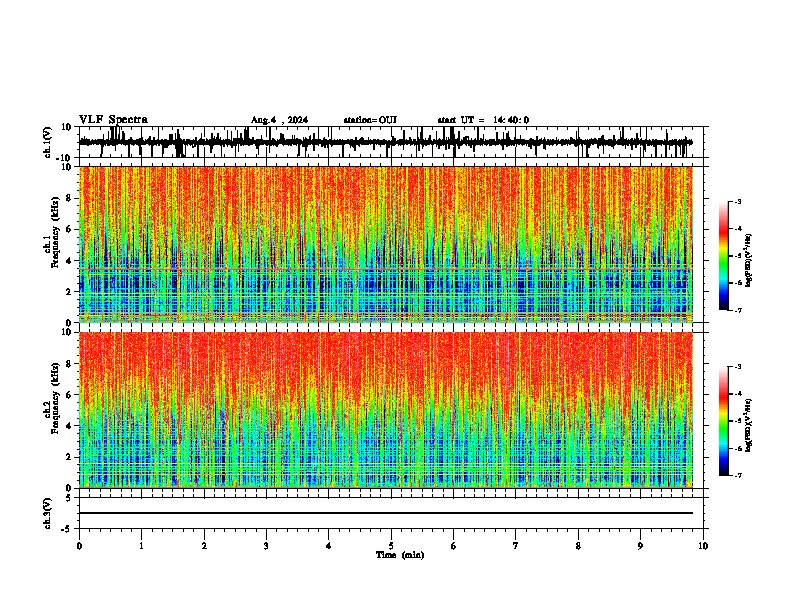
Task: Click the time axis tick label "3"
Action: pyautogui.click(x=266, y=546)
